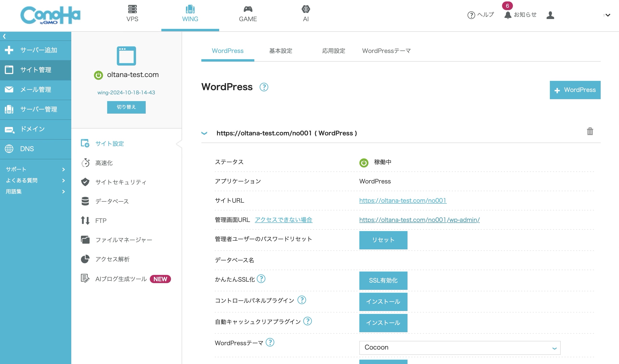Click the + WordPress add button
Viewport: 619px width, 364px height.
575,90
